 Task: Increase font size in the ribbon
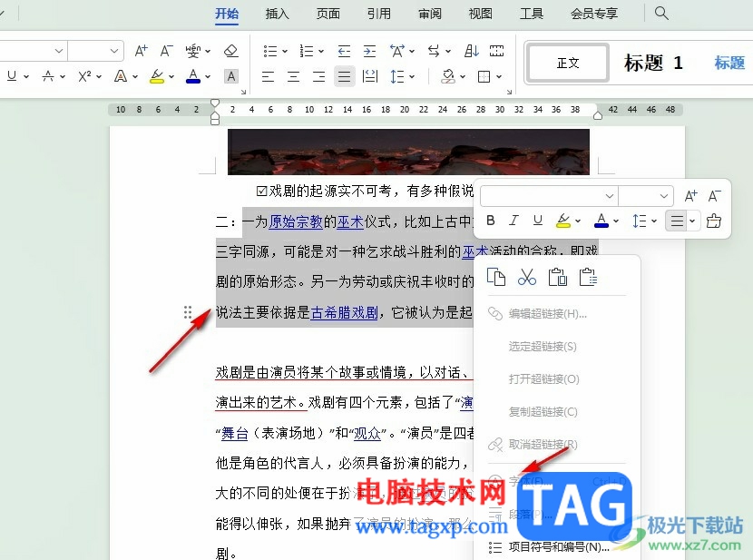click(142, 51)
